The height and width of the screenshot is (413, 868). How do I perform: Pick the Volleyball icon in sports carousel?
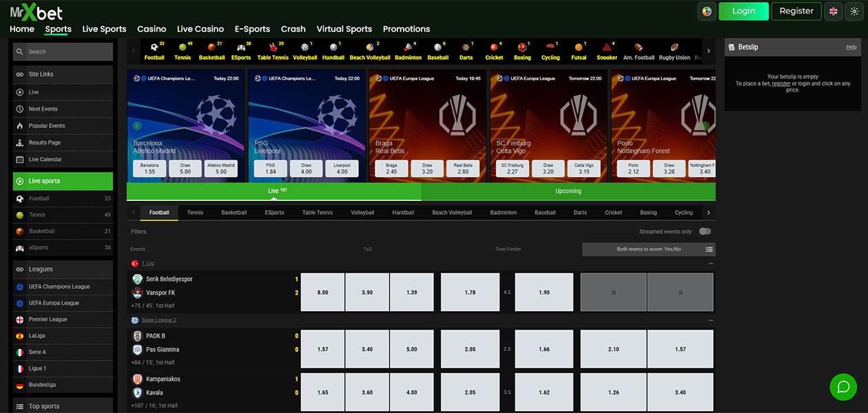[304, 51]
